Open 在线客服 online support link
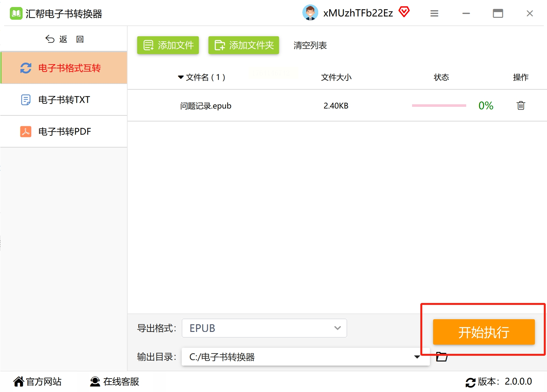The image size is (547, 392). (115, 382)
